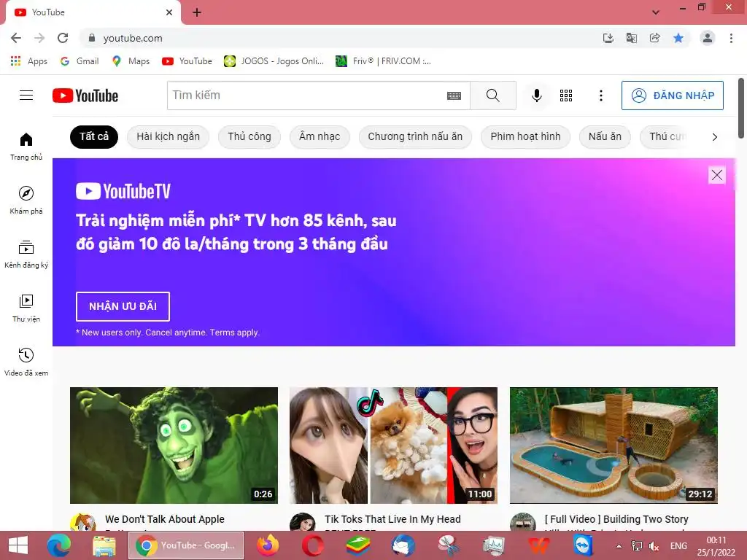Open Kênh đăng ký in sidebar

[x=26, y=254]
